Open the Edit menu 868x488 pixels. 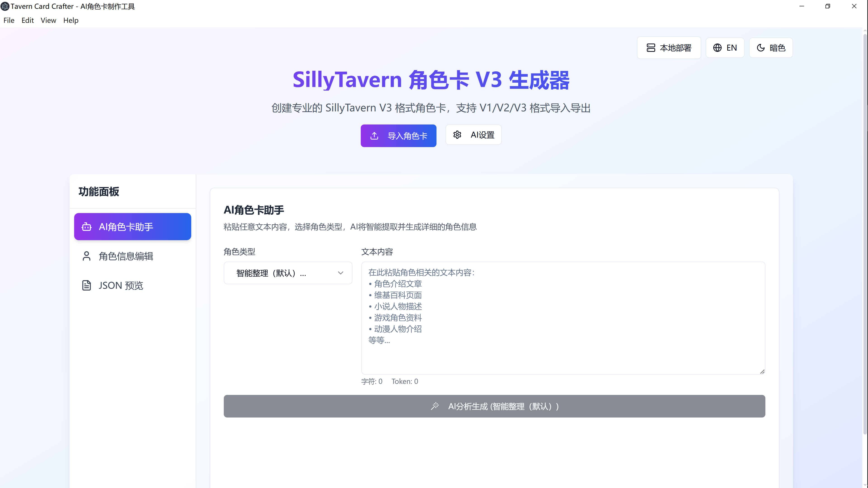(28, 20)
